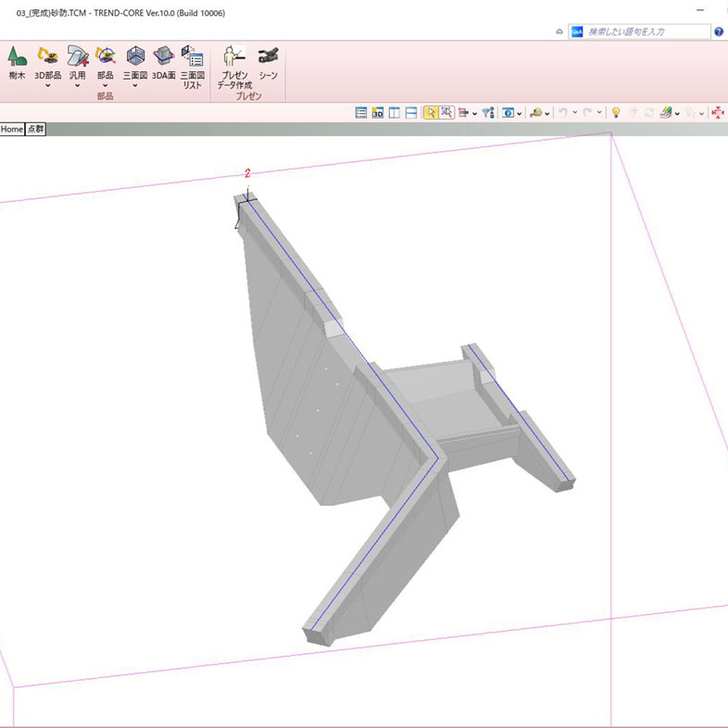Toggle the arrow selection mode button
The width and height of the screenshot is (728, 728).
[431, 113]
